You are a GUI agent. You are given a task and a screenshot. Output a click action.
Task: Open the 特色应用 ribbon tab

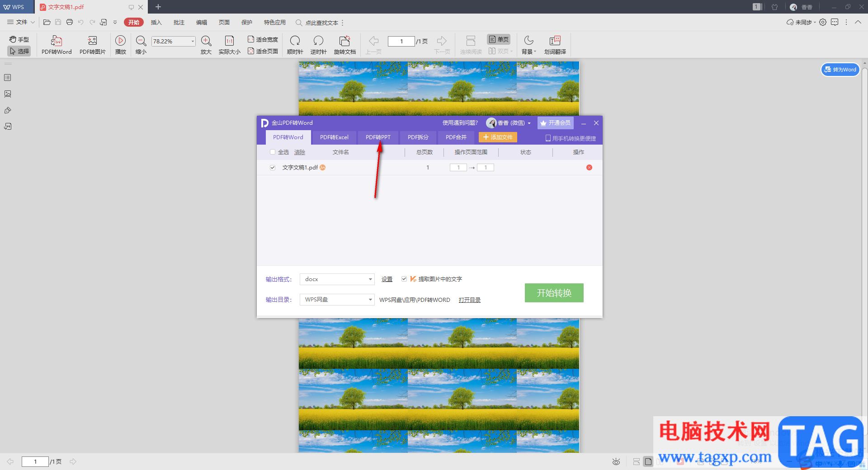coord(275,22)
